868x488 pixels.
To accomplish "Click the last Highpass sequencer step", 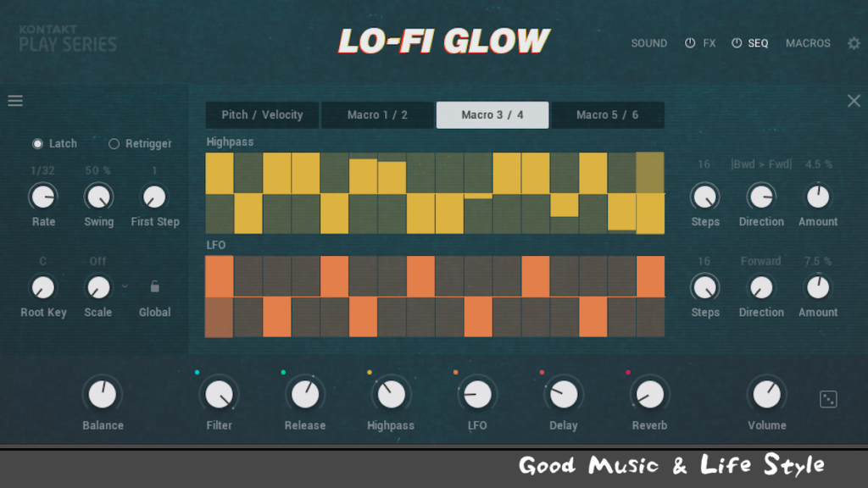I will (x=650, y=193).
